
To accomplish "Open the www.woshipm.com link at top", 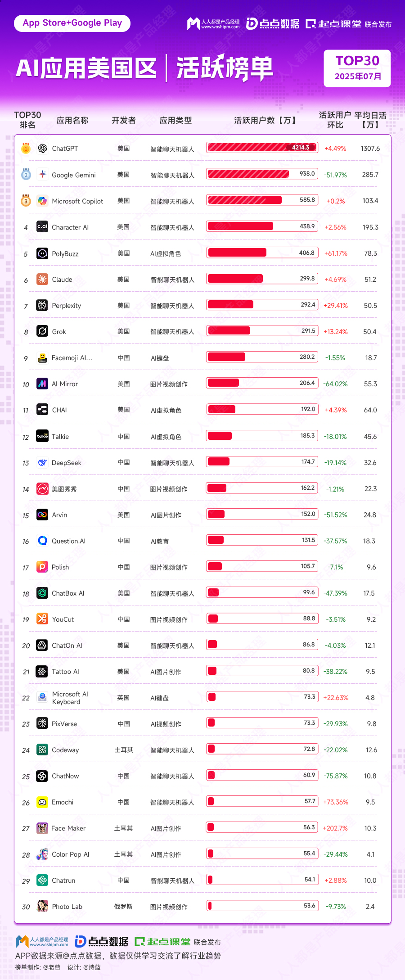I will point(220,27).
